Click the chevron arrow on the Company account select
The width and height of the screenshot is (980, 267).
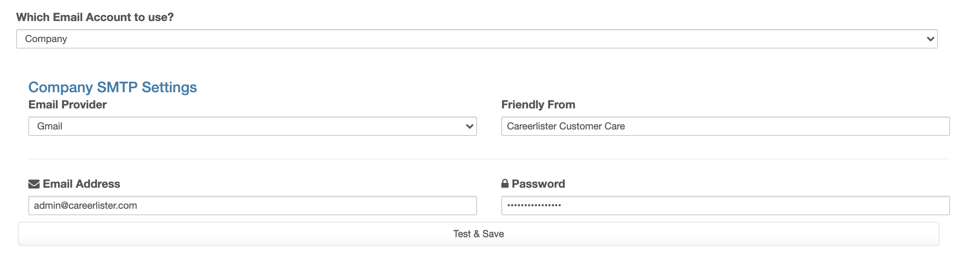coord(930,39)
